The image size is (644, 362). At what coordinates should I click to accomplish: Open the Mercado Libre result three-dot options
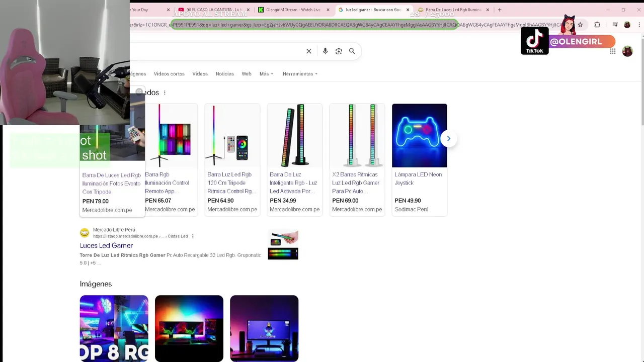pyautogui.click(x=193, y=236)
